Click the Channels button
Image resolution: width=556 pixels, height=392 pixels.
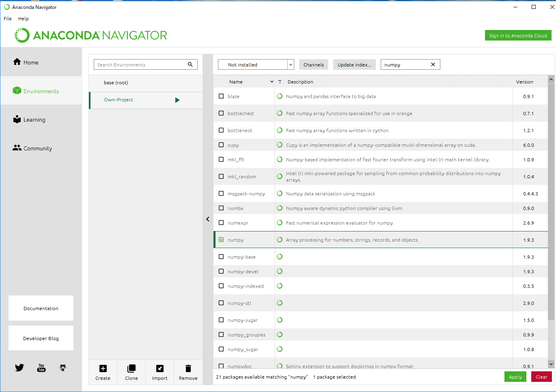pos(314,64)
